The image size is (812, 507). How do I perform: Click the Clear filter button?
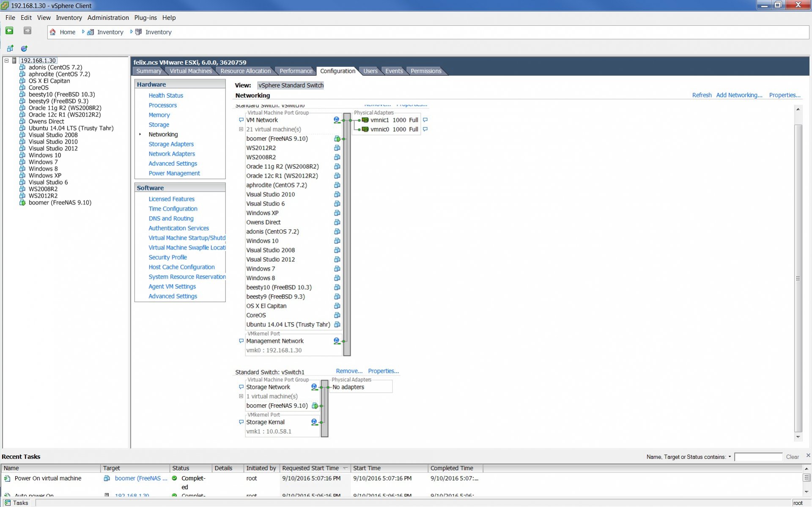[792, 457]
